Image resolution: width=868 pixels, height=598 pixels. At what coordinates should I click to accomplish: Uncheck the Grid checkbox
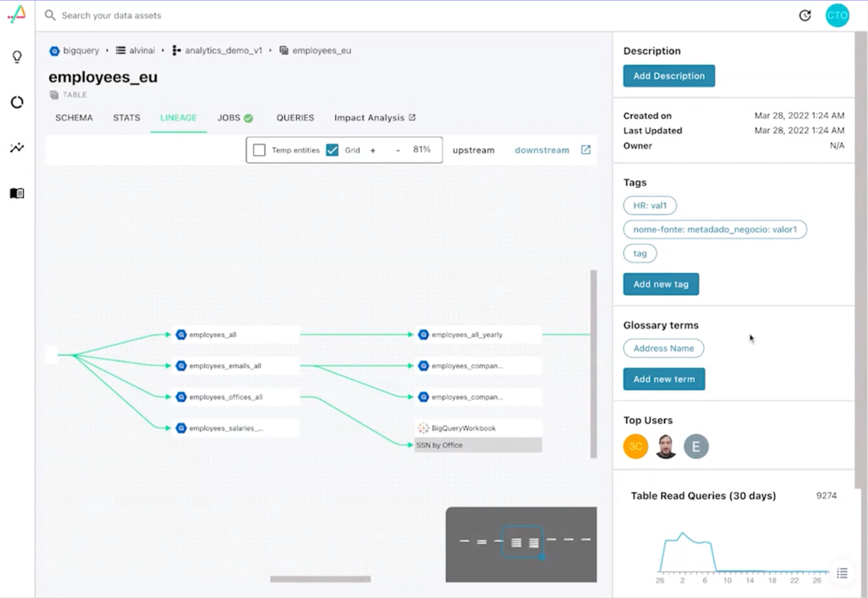[332, 150]
